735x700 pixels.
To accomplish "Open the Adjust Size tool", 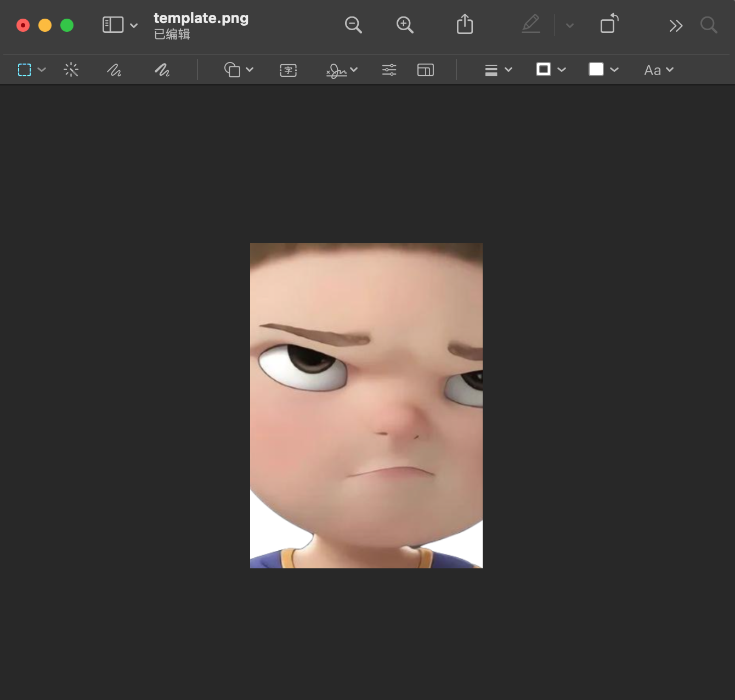I will [426, 70].
